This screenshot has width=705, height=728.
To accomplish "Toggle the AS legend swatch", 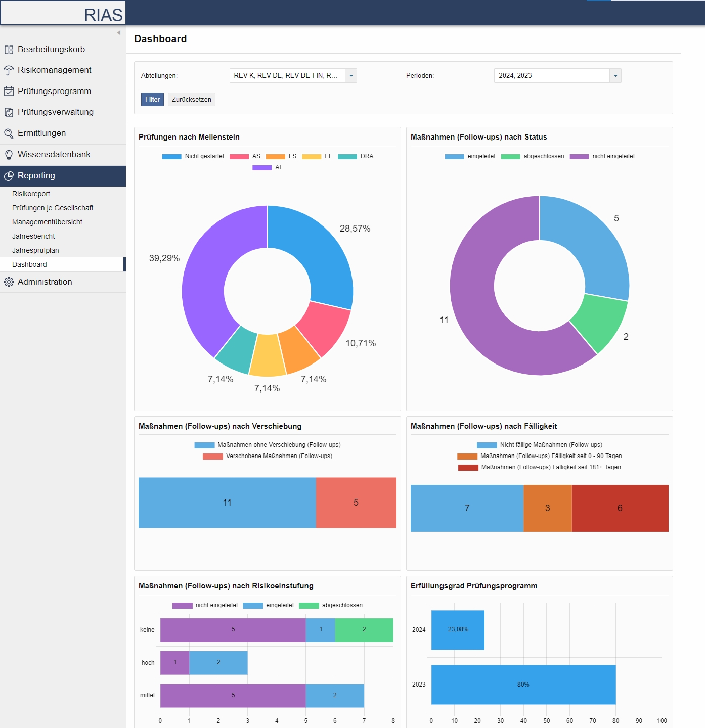I will [x=239, y=157].
